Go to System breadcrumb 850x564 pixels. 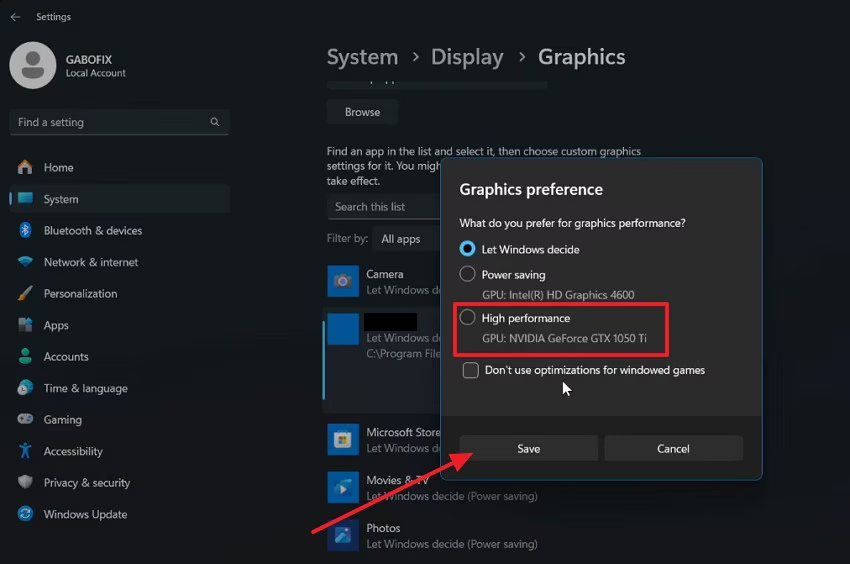362,57
